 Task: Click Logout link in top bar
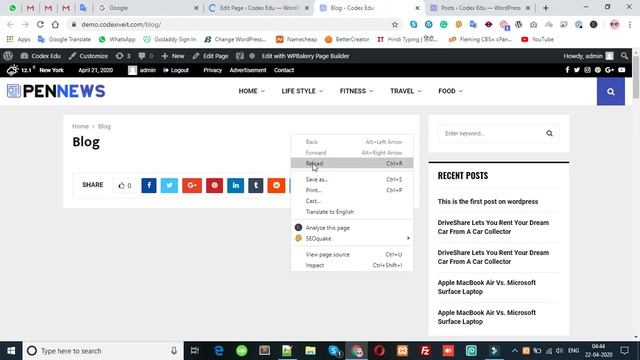click(176, 70)
